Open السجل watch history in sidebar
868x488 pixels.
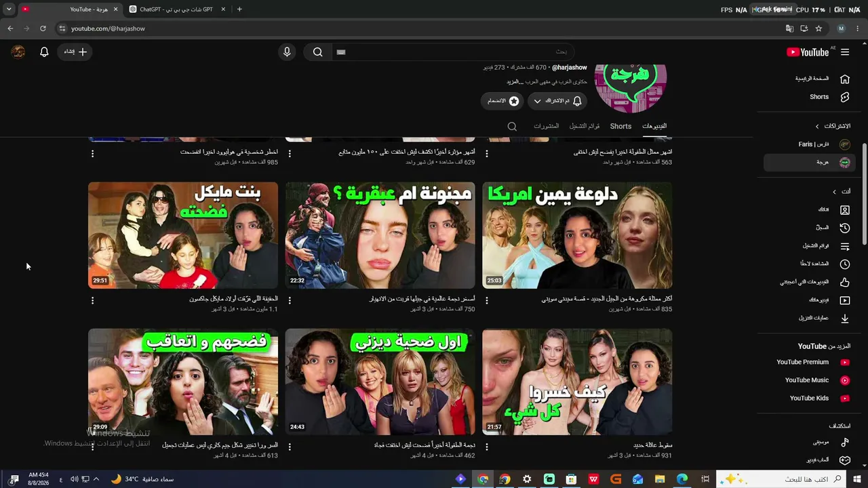tap(809, 228)
